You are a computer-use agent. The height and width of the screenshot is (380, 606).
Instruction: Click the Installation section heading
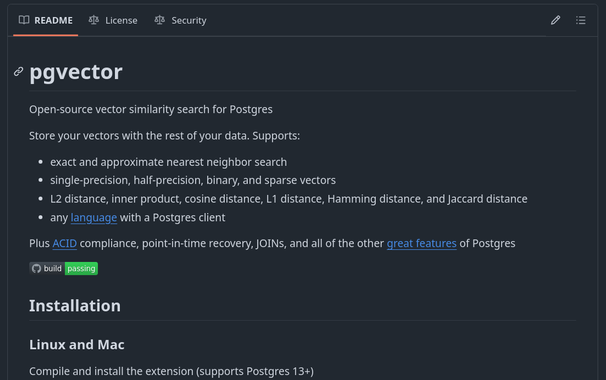[75, 306]
